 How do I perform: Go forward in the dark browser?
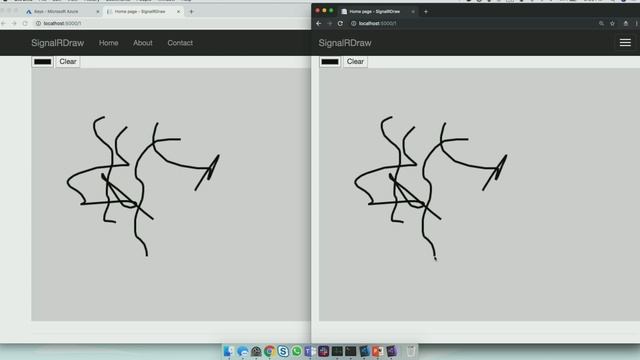[329, 24]
